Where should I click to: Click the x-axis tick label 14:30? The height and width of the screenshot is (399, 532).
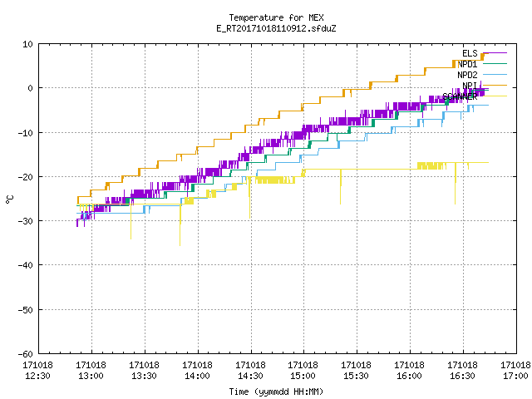250,376
